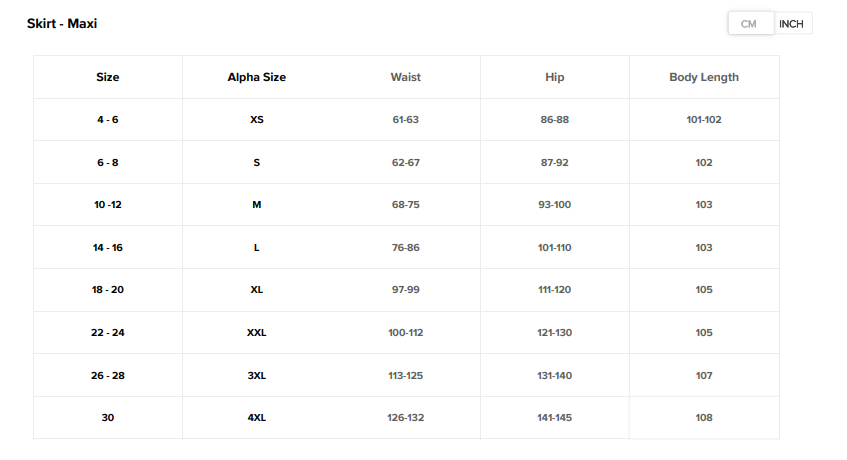Click body length 108 for 4XL
Image resolution: width=847 pixels, height=460 pixels.
pos(704,418)
